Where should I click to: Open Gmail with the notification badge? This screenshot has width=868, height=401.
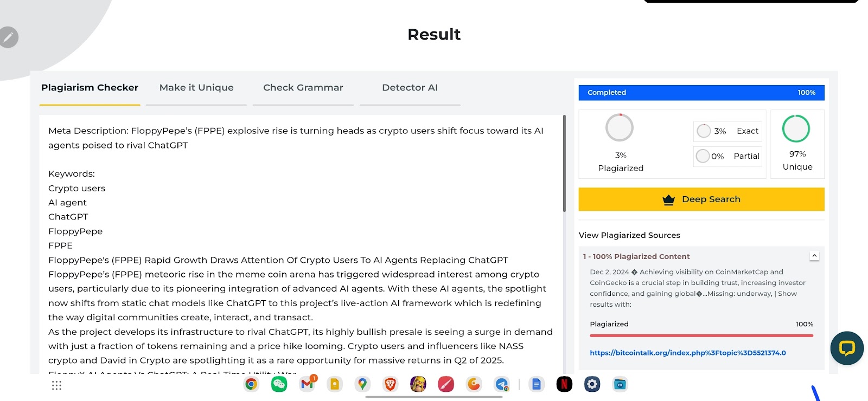coord(307,384)
